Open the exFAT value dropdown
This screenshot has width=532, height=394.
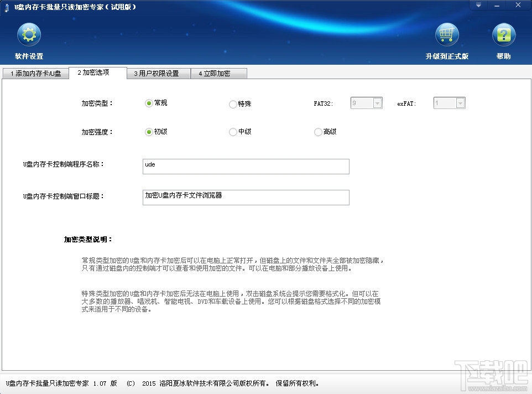coord(461,103)
